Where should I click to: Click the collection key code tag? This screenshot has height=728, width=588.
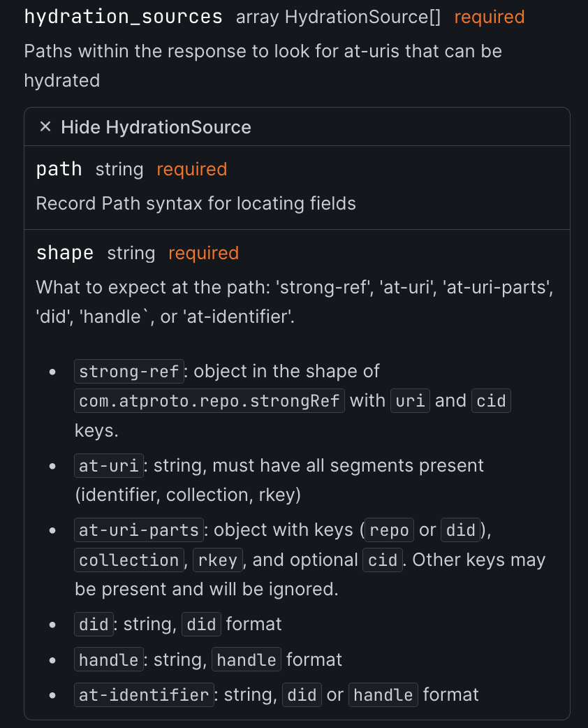pyautogui.click(x=129, y=560)
